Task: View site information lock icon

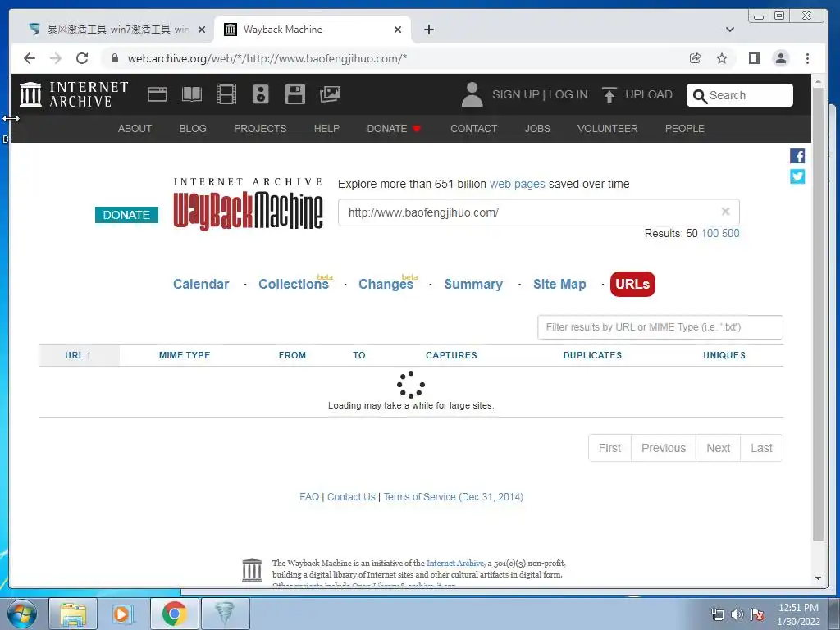Action: (x=115, y=58)
